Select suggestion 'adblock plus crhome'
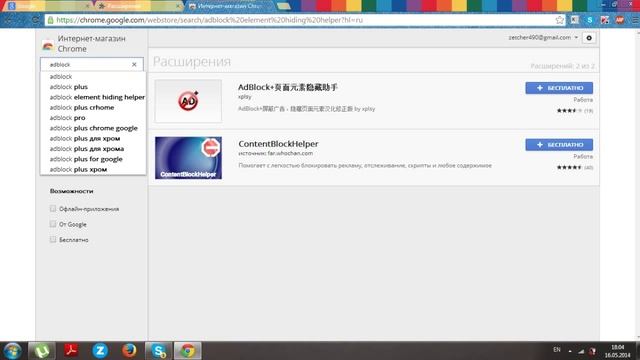 [x=93, y=107]
